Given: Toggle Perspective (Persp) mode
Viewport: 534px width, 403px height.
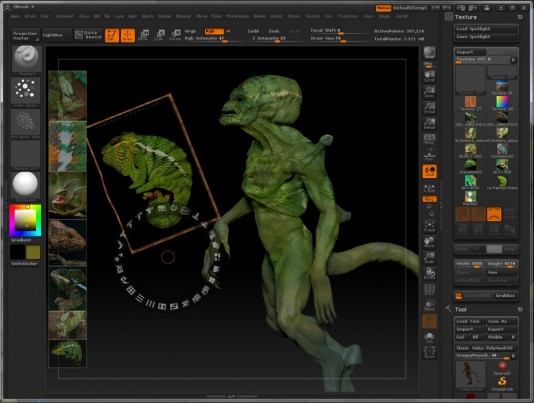Looking at the screenshot, I should coord(429,139).
